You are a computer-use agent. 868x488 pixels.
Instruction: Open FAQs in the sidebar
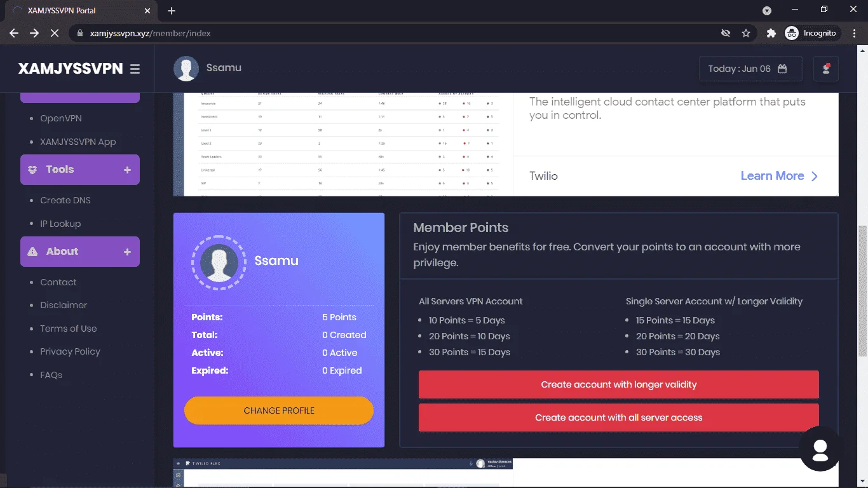[x=51, y=375]
